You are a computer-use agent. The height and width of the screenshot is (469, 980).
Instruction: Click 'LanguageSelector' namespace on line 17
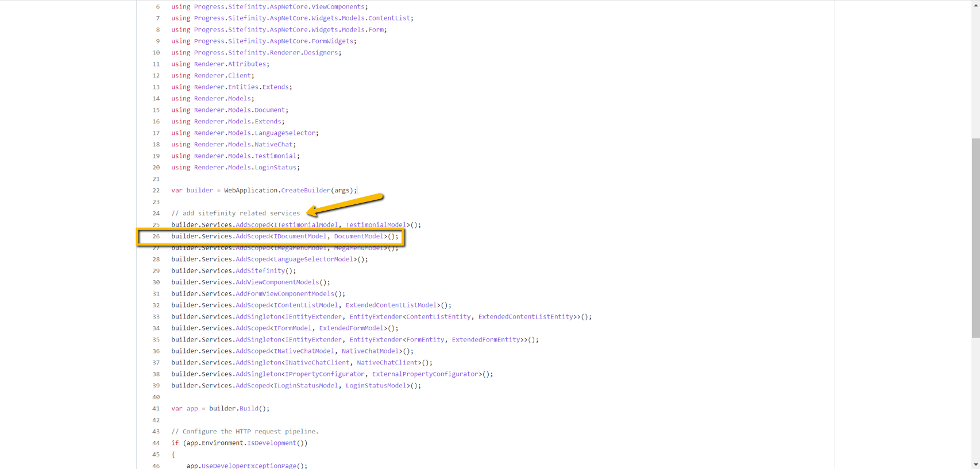pos(285,133)
